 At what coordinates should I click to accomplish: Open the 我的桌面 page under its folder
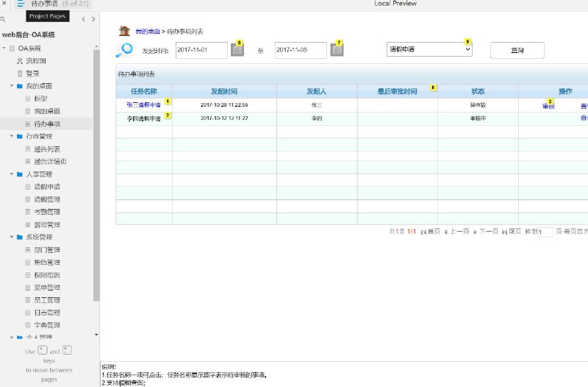47,111
